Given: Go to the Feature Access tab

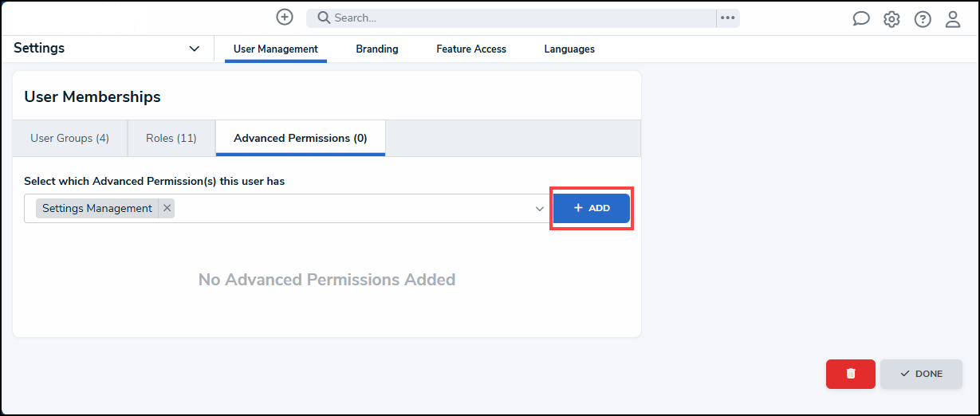Looking at the screenshot, I should point(471,49).
